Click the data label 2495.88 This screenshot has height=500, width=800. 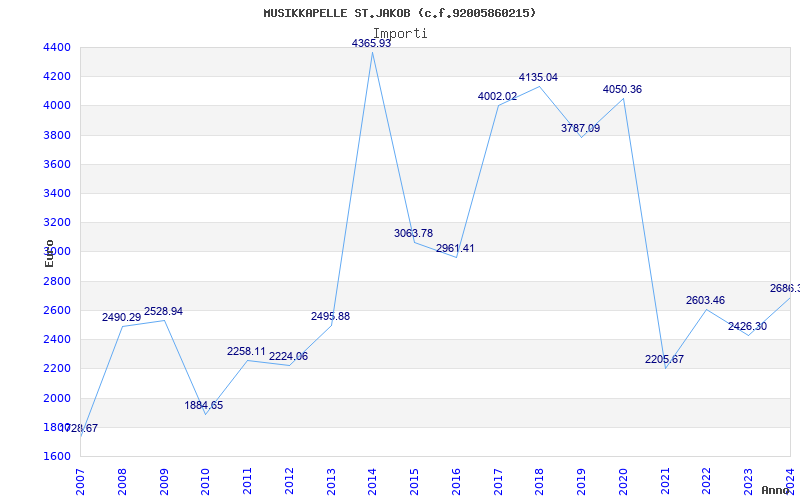point(330,316)
